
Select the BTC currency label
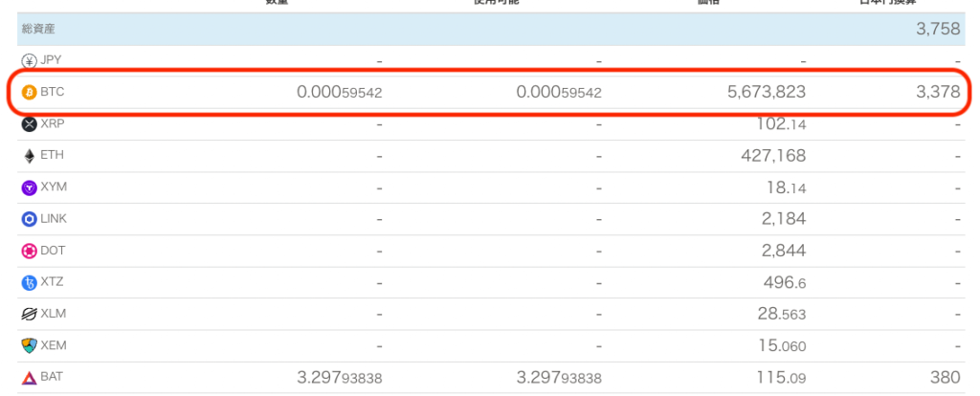click(53, 92)
